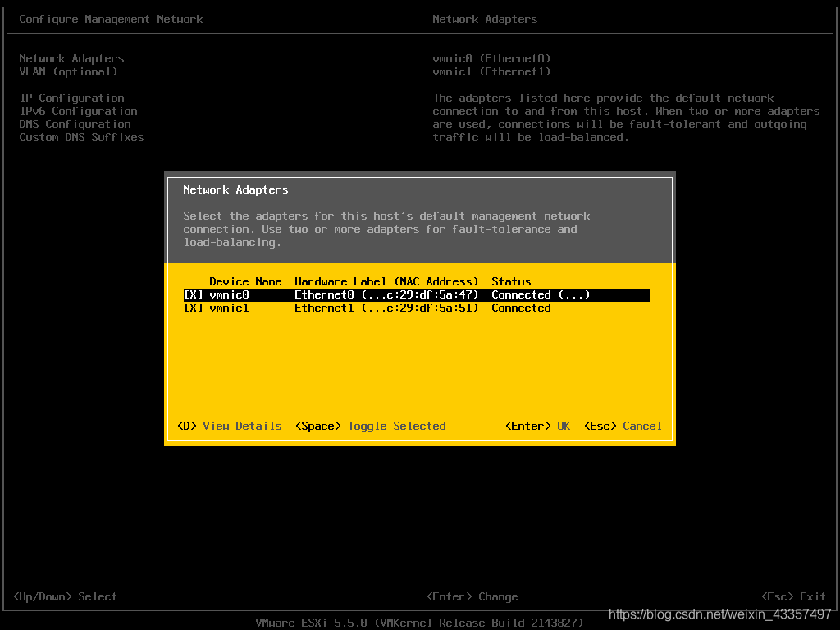Click <Space> Toggle Selected option
This screenshot has height=630, width=840.
370,426
